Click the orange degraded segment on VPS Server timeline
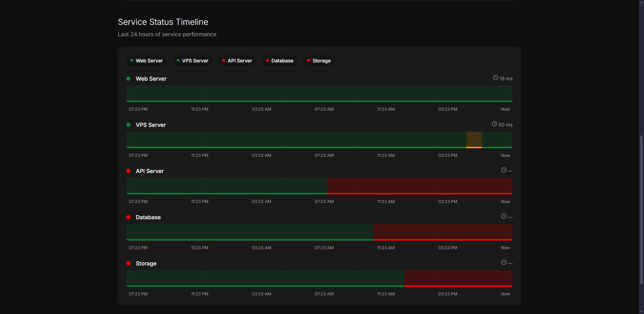The width and height of the screenshot is (644, 314). pyautogui.click(x=474, y=140)
